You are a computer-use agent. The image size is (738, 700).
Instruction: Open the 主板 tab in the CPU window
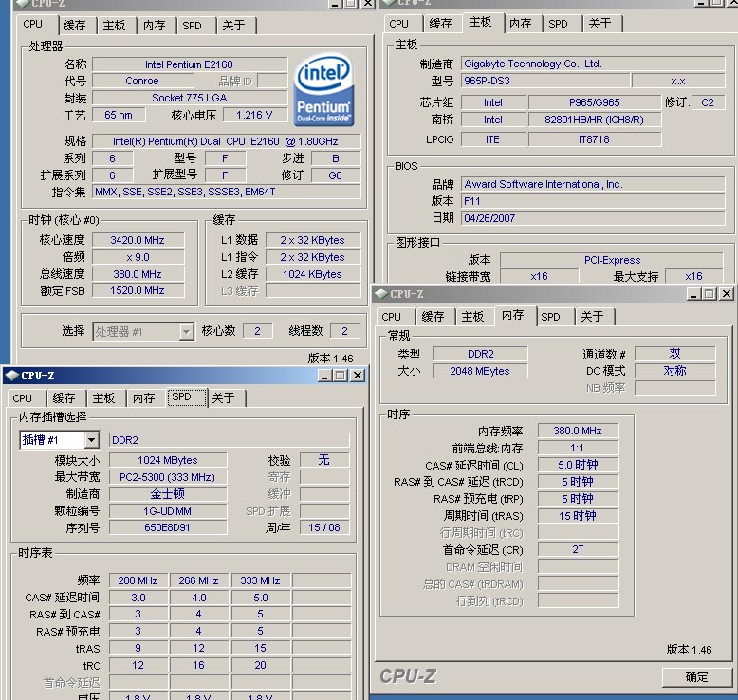pyautogui.click(x=115, y=25)
